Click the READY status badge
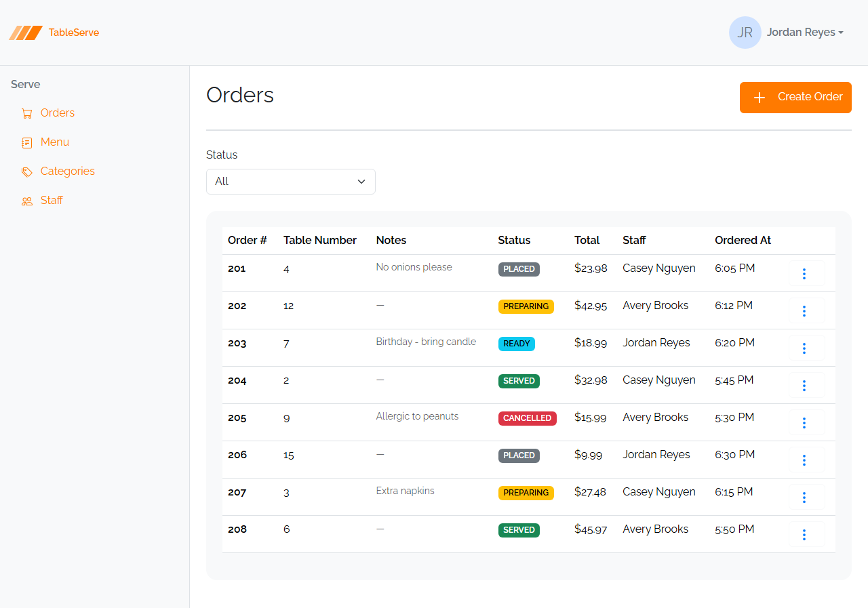Viewport: 868px width, 608px height. 517,344
